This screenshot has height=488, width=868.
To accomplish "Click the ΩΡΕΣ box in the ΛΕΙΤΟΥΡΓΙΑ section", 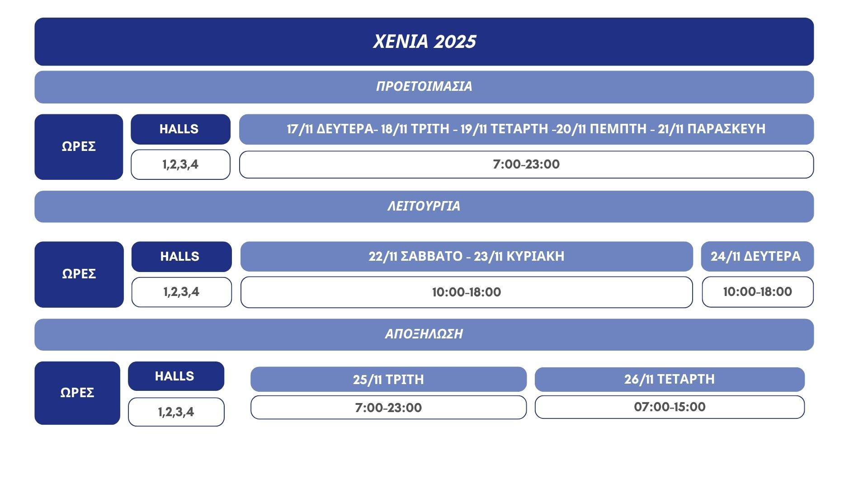I will point(79,274).
